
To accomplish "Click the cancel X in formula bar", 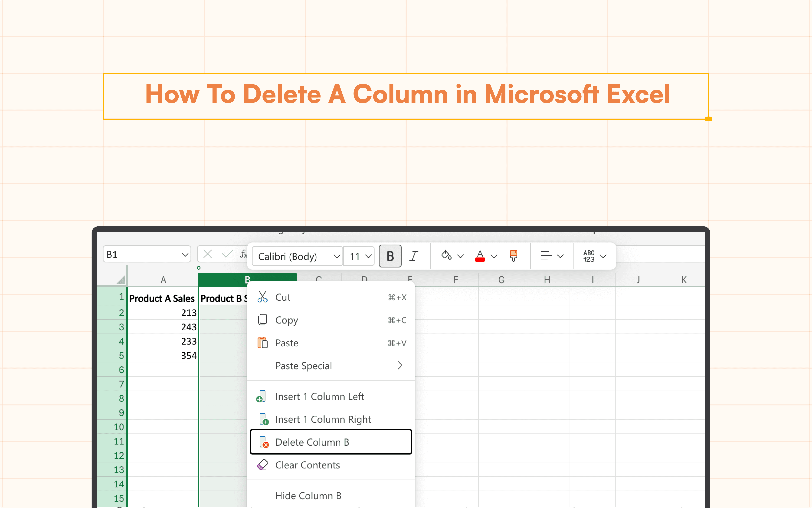I will (208, 254).
